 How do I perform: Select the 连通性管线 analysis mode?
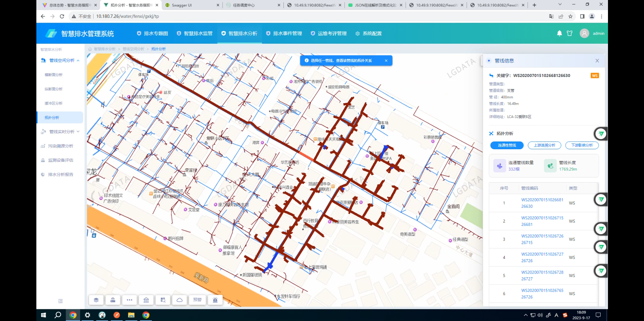507,145
